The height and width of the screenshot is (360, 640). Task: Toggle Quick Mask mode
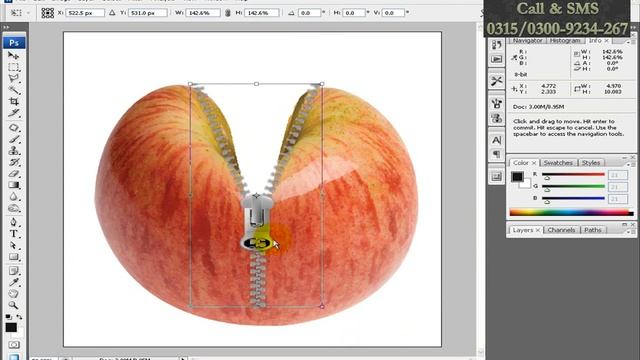[13, 345]
